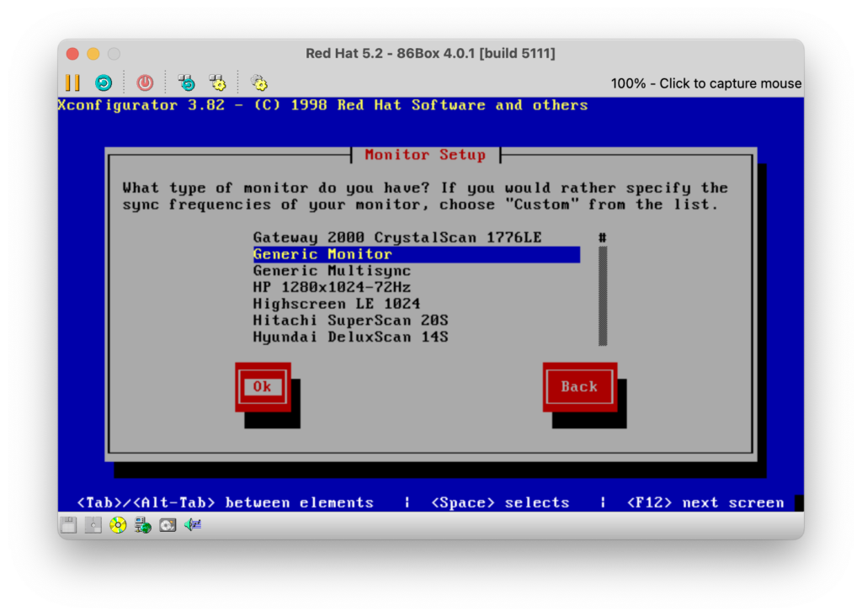Click the 'Xconfigurator 3.82' header line

(322, 105)
